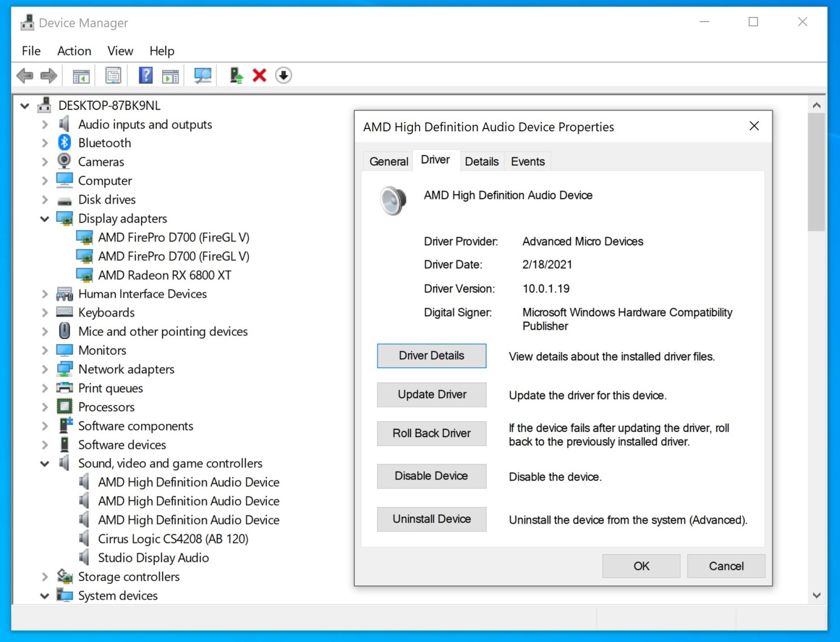
Task: Click the Keyboards category icon
Action: (x=65, y=312)
